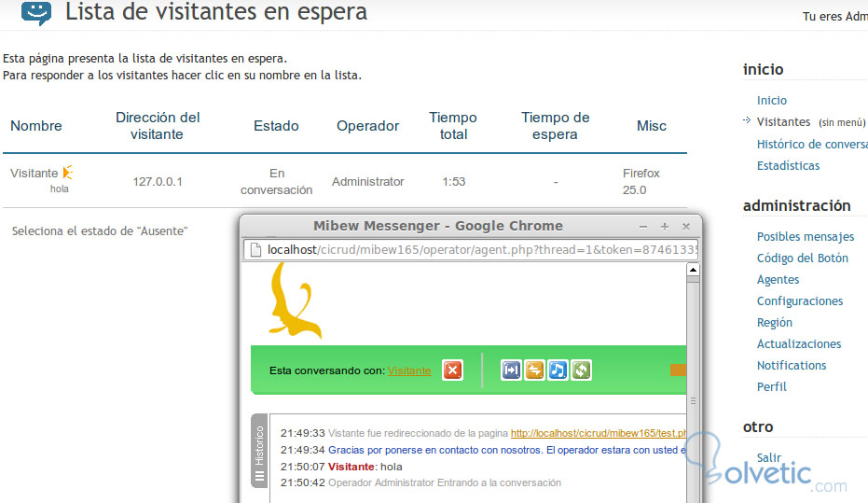The height and width of the screenshot is (503, 868).
Task: Open Código del Botón link
Action: [802, 258]
